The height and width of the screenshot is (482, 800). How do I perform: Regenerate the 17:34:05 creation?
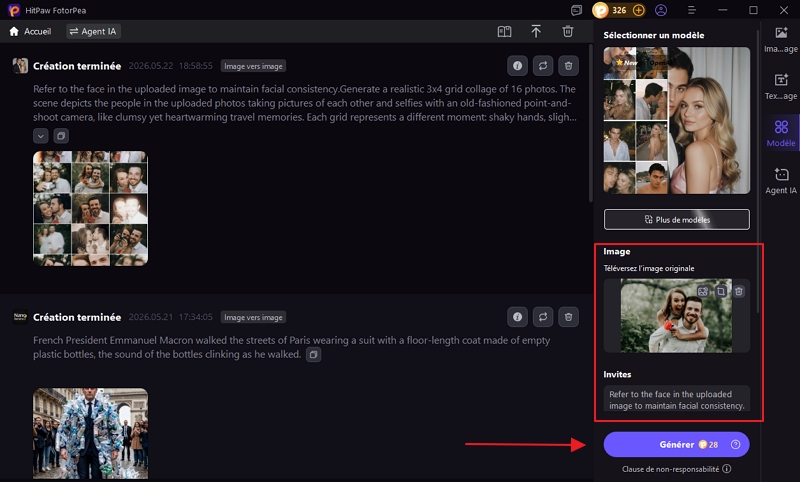[x=543, y=317]
